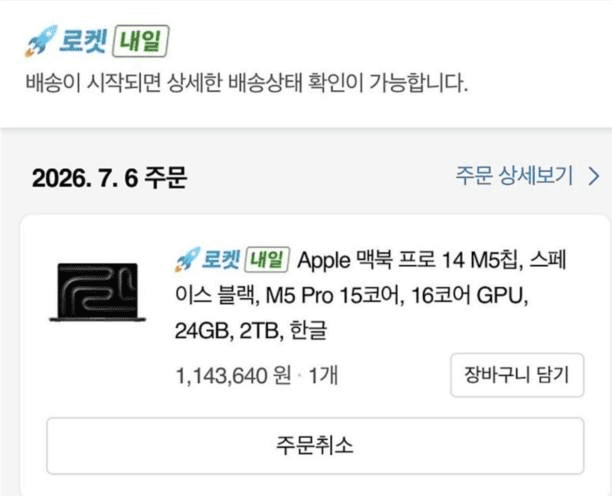This screenshot has height=496, width=612.
Task: Open the MacBook Pro product thumbnail
Action: 97,292
